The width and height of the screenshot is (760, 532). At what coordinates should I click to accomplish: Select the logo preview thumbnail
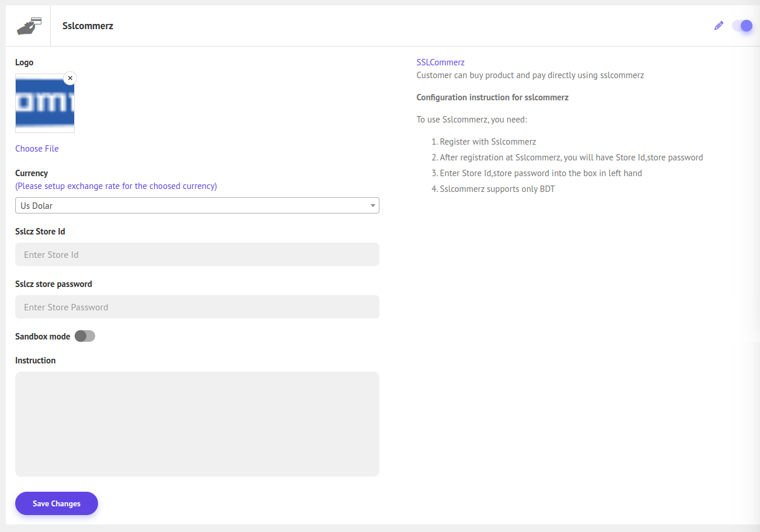[x=44, y=104]
